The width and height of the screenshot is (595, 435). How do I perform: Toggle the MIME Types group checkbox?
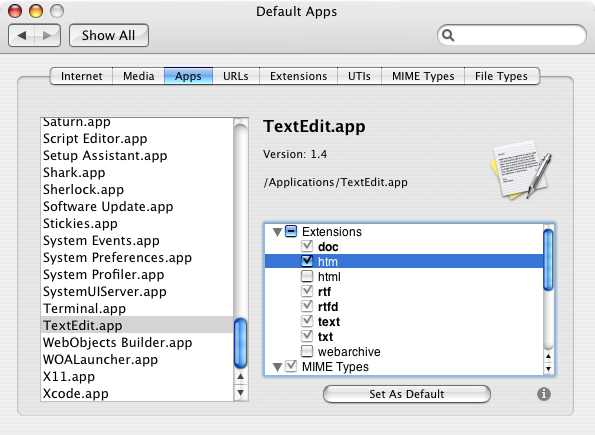pyautogui.click(x=291, y=366)
